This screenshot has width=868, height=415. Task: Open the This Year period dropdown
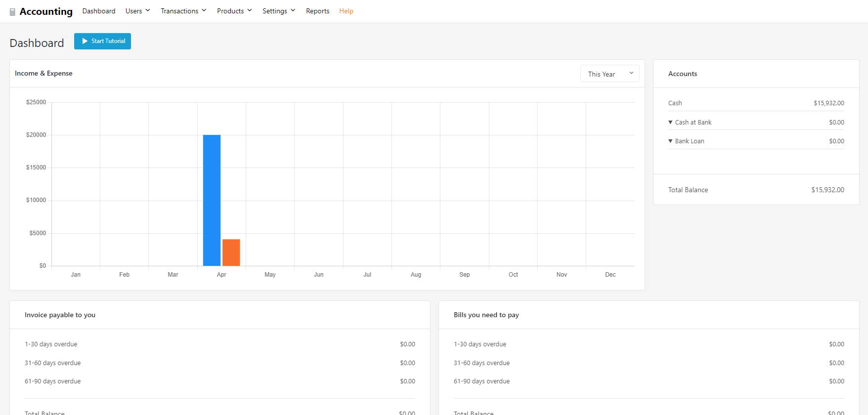[x=609, y=74]
